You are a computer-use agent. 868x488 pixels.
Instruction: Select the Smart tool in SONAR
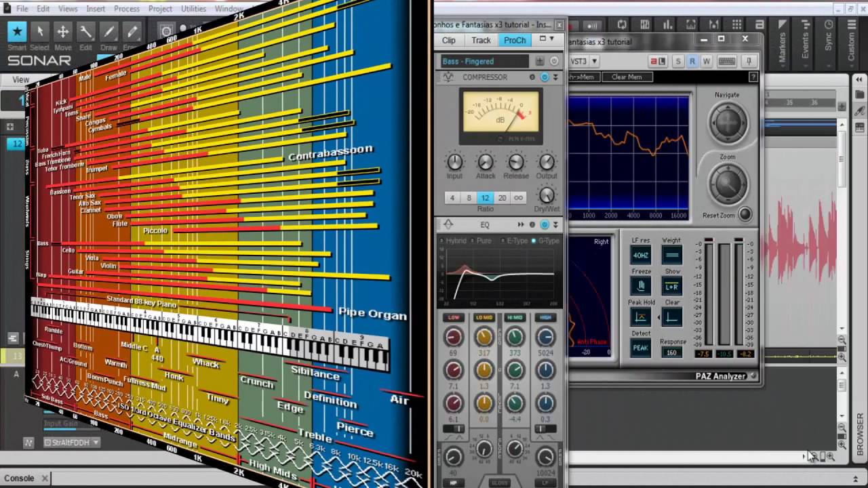click(x=17, y=31)
